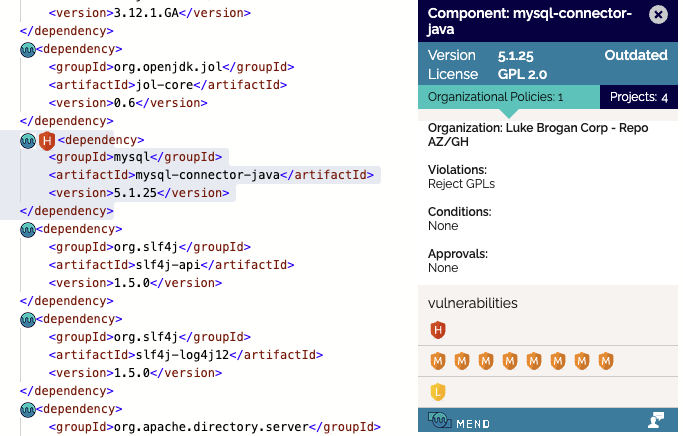Click the Mend icon beside the jol-core dependency
683x436 pixels.
(28, 48)
